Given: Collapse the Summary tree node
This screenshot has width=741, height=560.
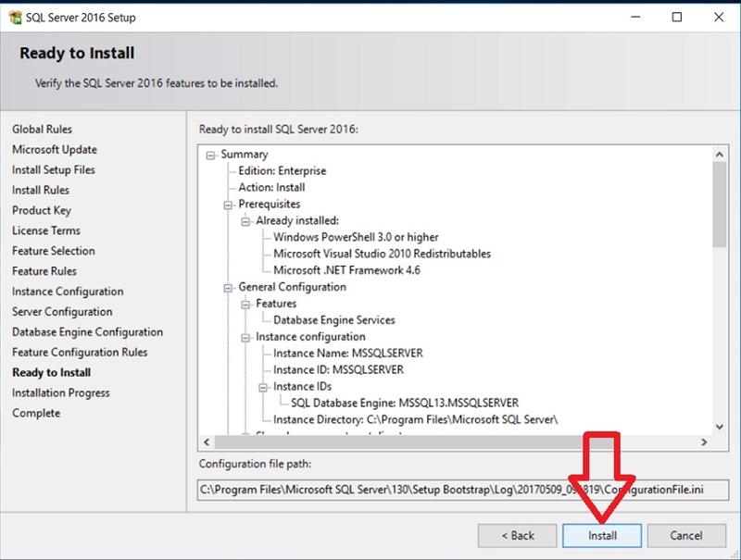Looking at the screenshot, I should pos(212,155).
